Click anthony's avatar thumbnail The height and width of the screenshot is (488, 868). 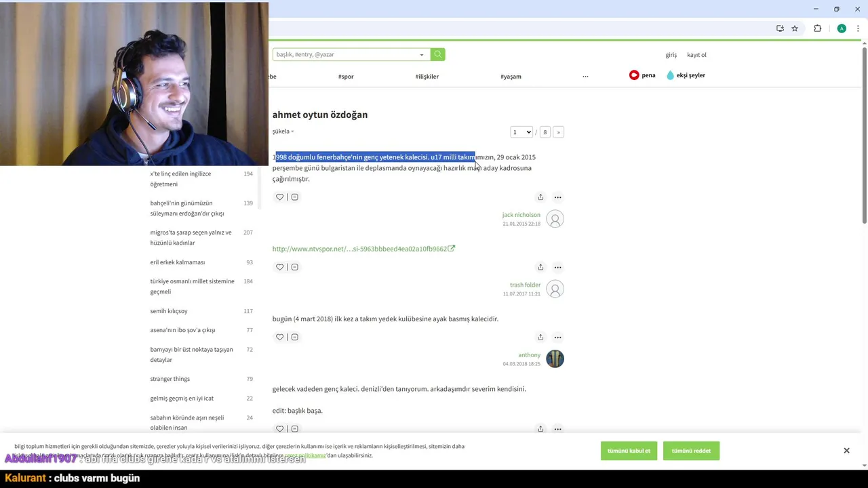tap(555, 359)
